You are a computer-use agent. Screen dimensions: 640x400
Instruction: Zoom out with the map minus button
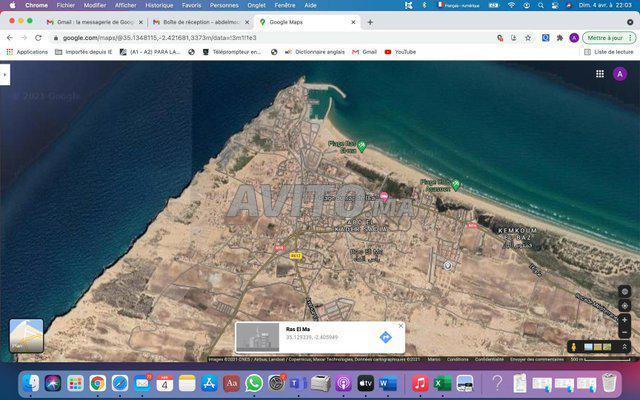pyautogui.click(x=624, y=333)
